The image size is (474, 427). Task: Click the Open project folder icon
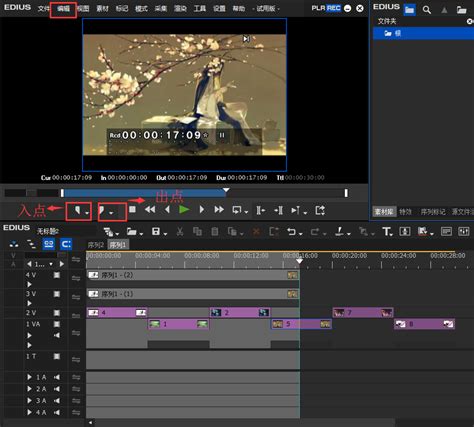click(x=132, y=231)
